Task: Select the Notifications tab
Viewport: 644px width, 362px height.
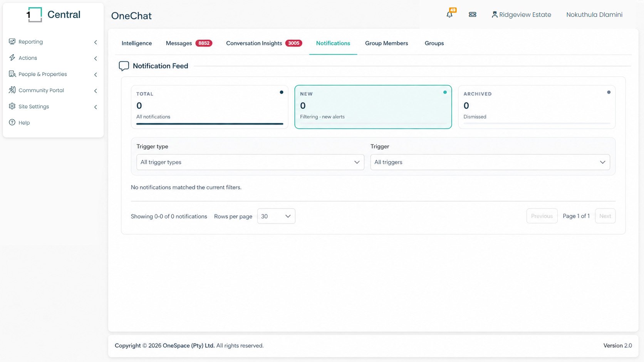Action: tap(333, 43)
